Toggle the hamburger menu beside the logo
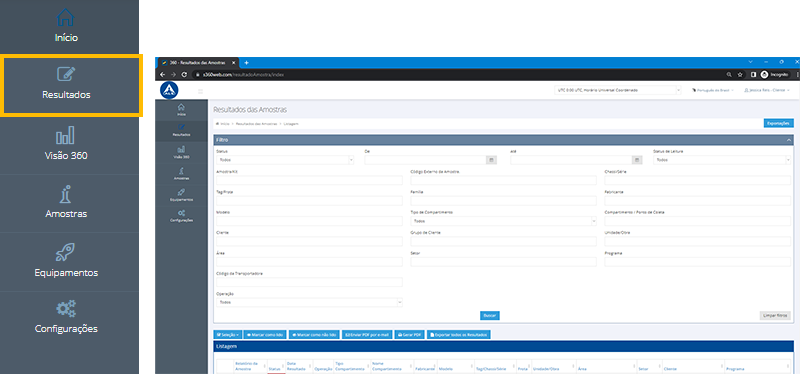The image size is (800, 374). [x=201, y=91]
